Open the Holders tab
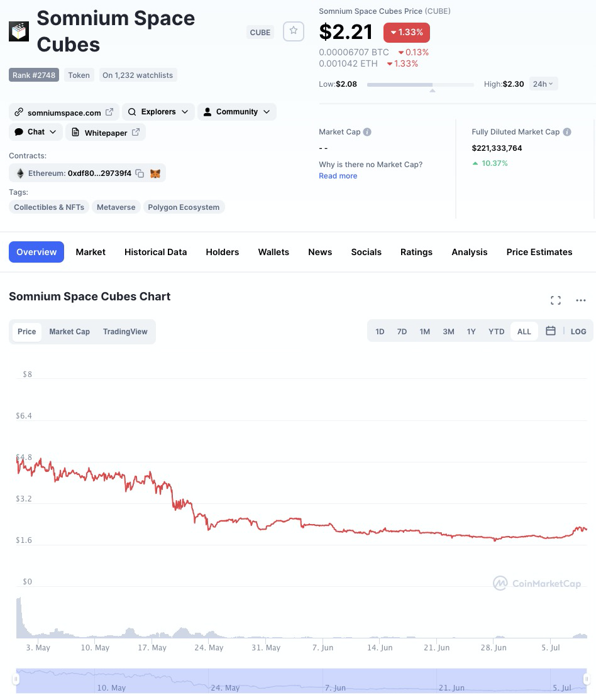The image size is (596, 700). click(223, 252)
